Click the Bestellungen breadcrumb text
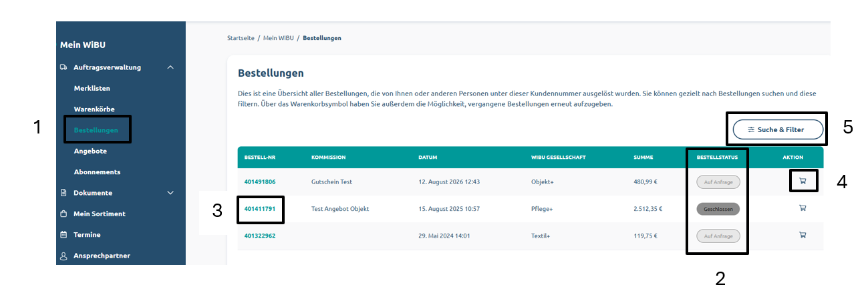868x289 pixels. click(x=322, y=38)
